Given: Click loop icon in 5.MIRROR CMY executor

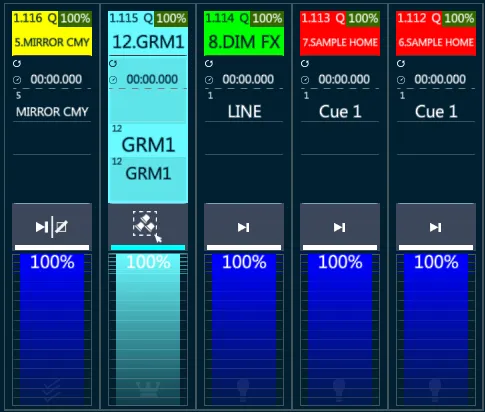Looking at the screenshot, I should [17, 63].
